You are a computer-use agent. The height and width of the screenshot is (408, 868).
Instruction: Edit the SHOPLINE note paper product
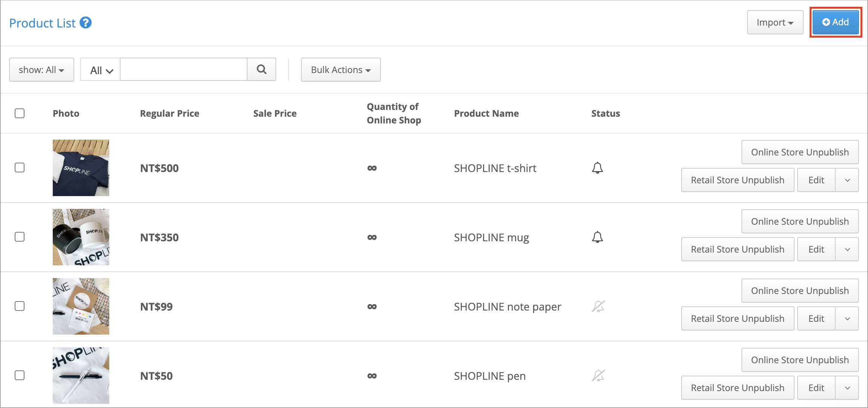[x=816, y=318]
